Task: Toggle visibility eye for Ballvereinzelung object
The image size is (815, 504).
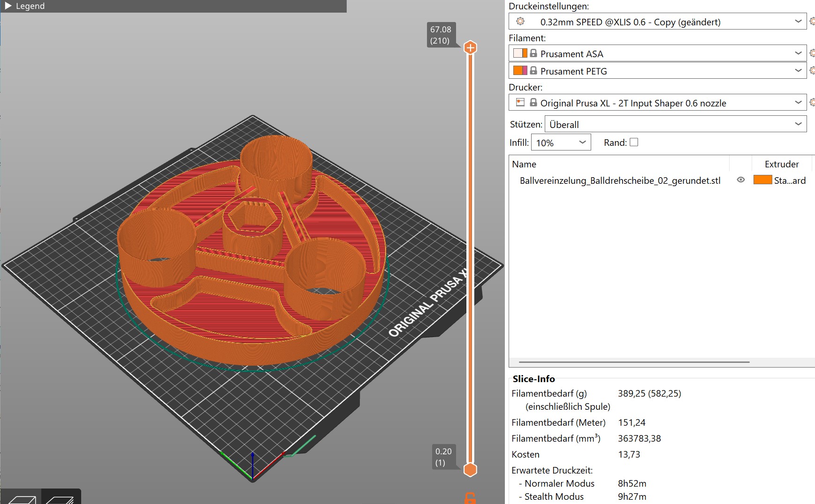Action: [741, 180]
